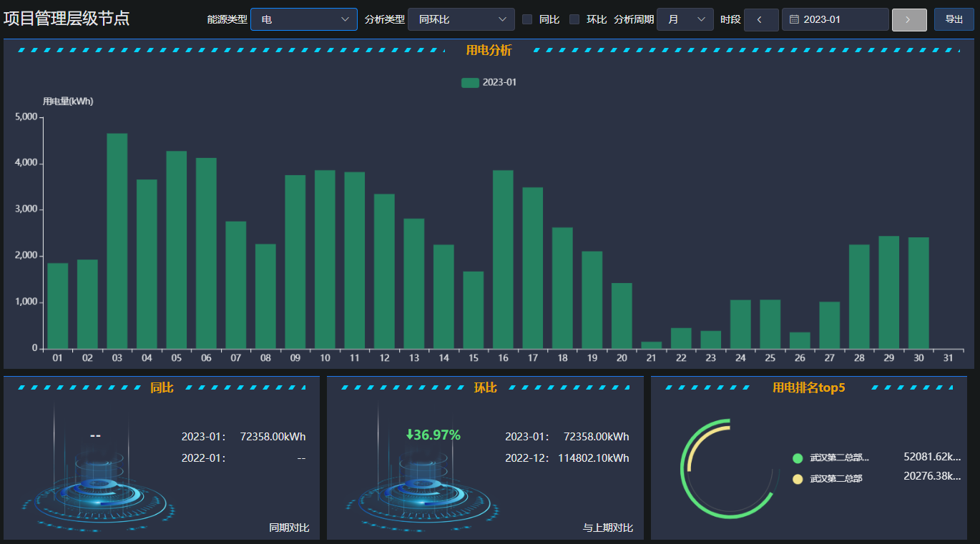Open the 分析类型 dropdown showing 同环比
Viewport: 980px width, 544px height.
(461, 19)
